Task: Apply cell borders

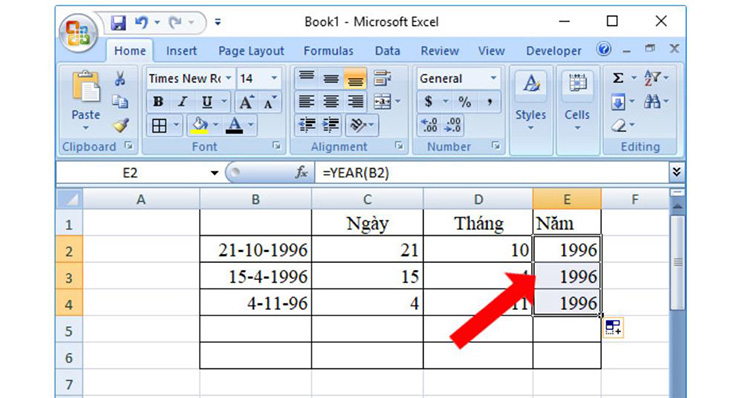Action: tap(159, 126)
